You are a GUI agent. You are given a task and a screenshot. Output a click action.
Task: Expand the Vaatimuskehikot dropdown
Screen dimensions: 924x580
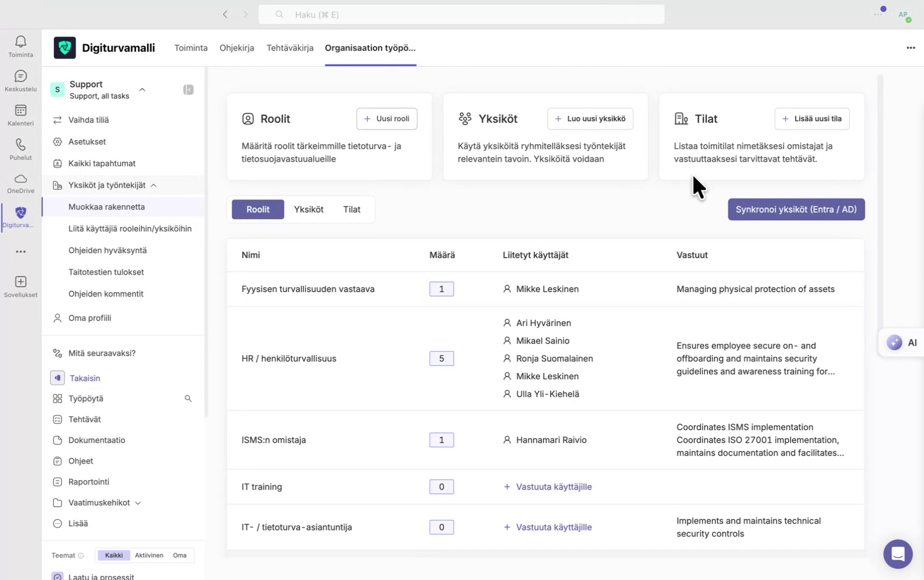pos(138,503)
